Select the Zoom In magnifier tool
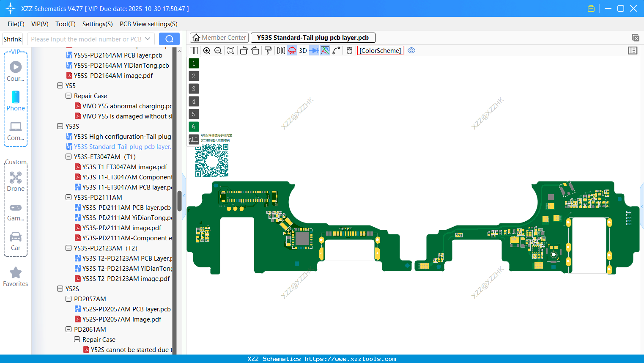This screenshot has width=644, height=363. tap(207, 50)
